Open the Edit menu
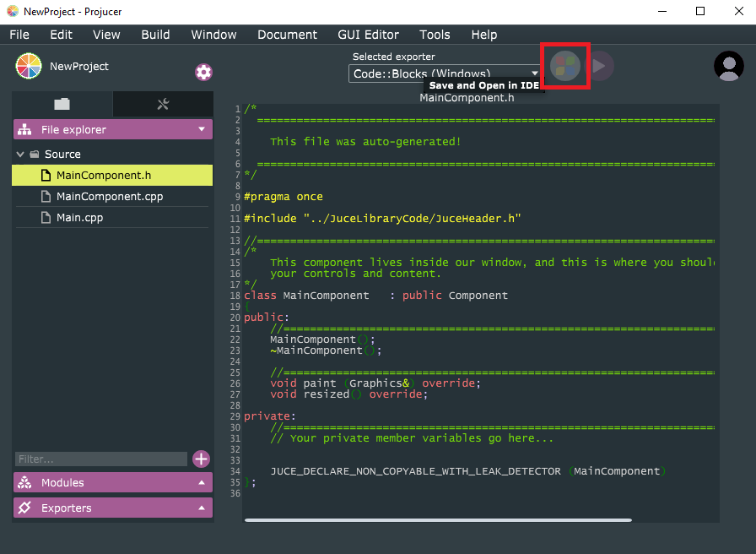This screenshot has height=554, width=756. pos(62,35)
